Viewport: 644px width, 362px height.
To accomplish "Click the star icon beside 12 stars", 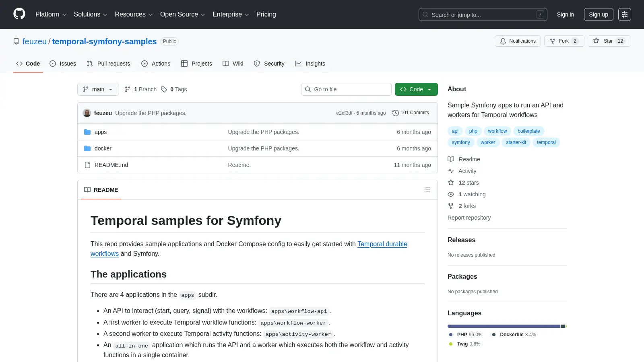I will pyautogui.click(x=451, y=183).
